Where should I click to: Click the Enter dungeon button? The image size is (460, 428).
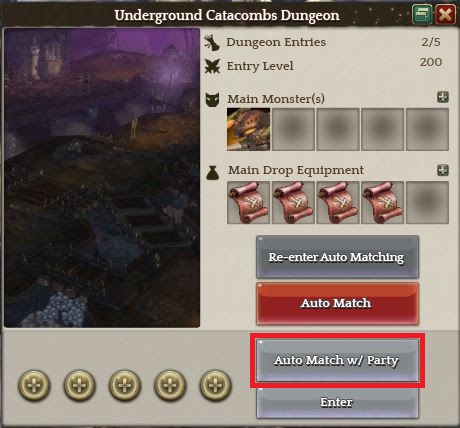[337, 402]
